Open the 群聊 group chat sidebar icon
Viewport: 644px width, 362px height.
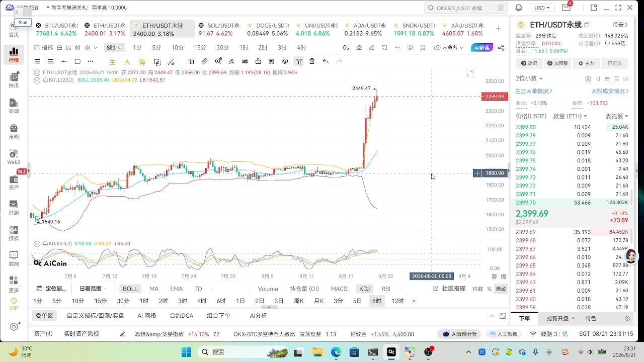pyautogui.click(x=14, y=208)
